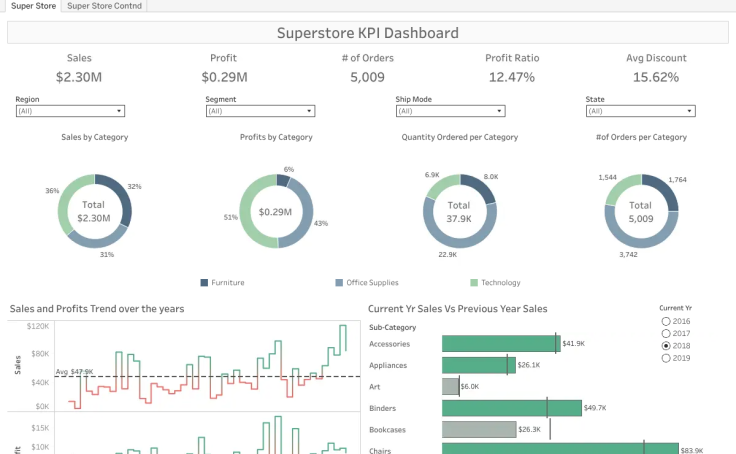The width and height of the screenshot is (736, 454).
Task: Open the Super Store Contnd tab
Action: coord(104,6)
